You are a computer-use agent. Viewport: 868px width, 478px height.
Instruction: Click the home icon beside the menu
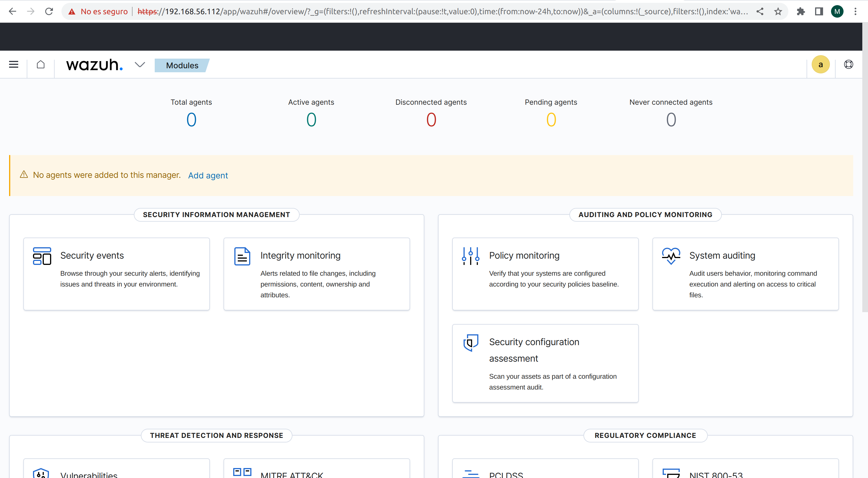(x=40, y=64)
